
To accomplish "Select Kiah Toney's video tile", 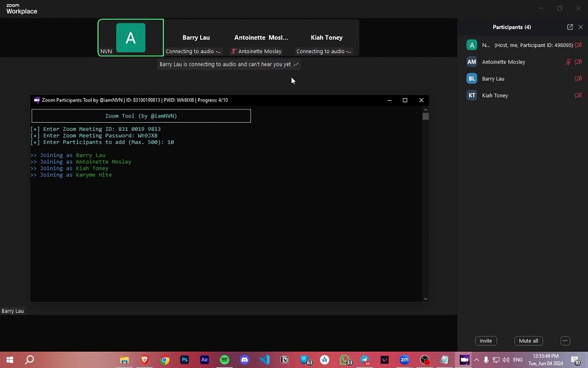I will (x=327, y=37).
